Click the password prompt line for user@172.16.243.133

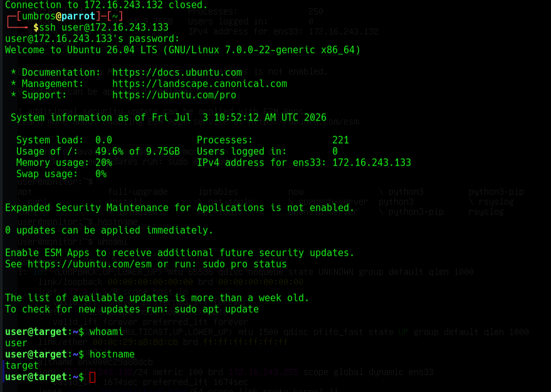92,39
